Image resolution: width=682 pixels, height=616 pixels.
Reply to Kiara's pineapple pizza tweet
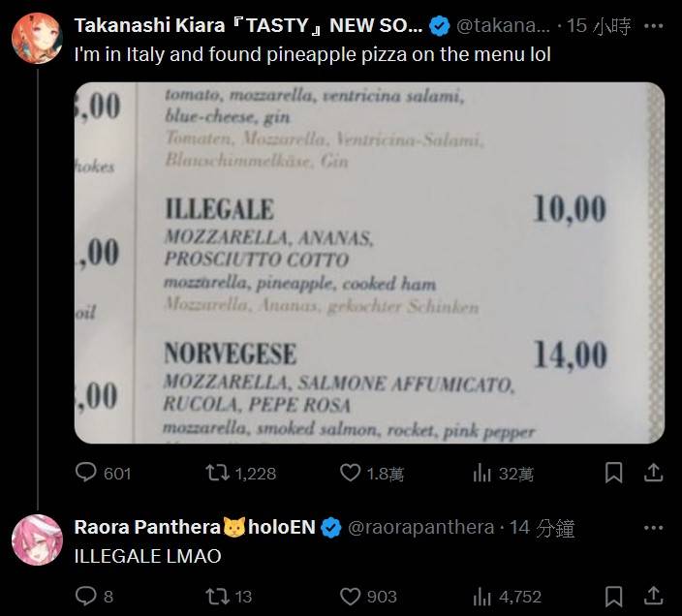pos(86,473)
